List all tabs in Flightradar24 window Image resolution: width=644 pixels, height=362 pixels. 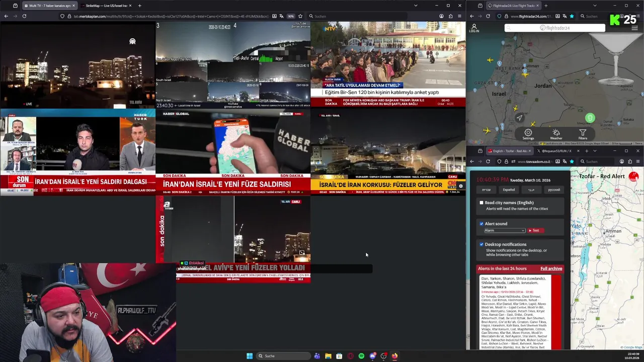point(595,6)
